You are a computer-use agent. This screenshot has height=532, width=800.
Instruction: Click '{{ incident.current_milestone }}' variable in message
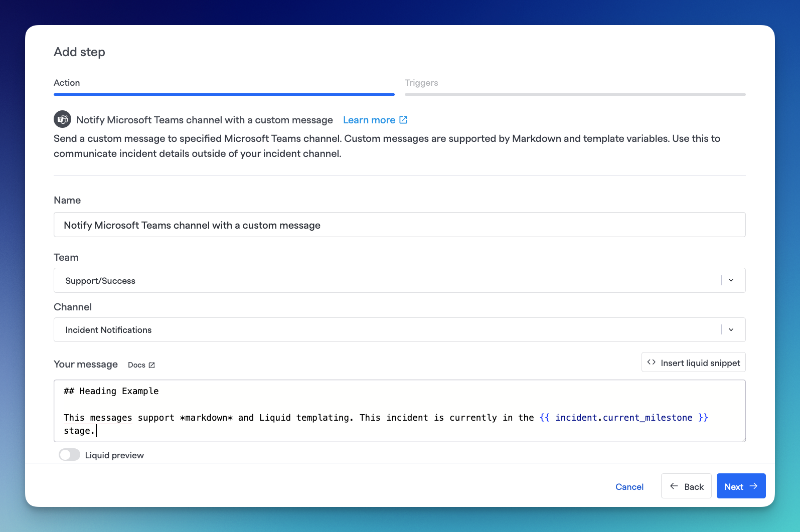pos(624,418)
